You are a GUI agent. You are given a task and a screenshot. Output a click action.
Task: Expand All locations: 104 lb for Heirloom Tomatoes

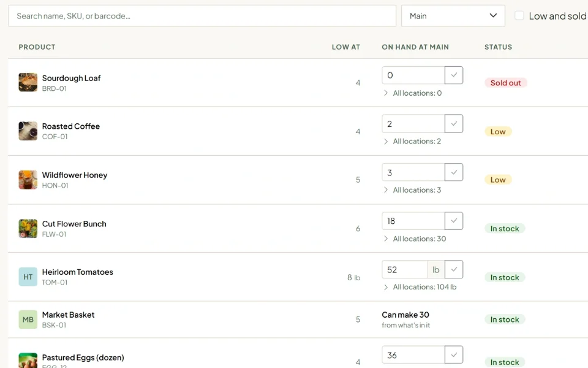(x=420, y=287)
